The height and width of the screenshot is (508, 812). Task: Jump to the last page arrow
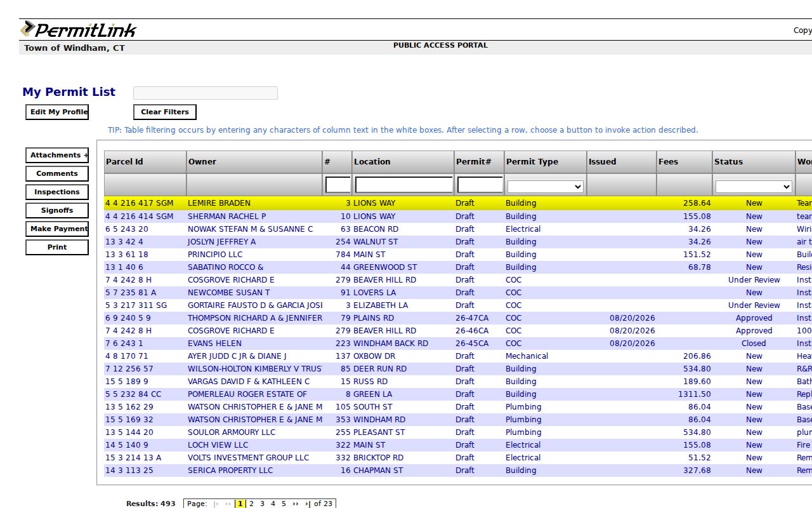pos(307,504)
